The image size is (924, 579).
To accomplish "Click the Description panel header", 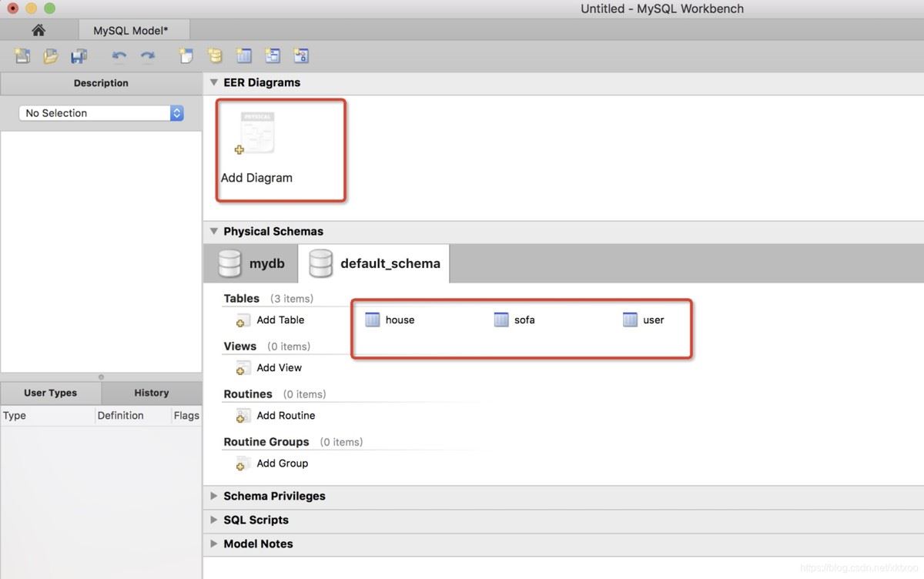I will tap(101, 83).
